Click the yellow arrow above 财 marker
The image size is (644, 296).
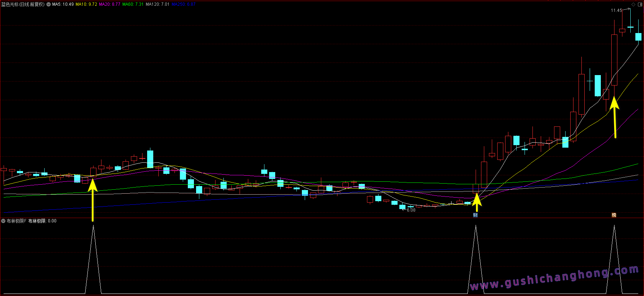(477, 203)
